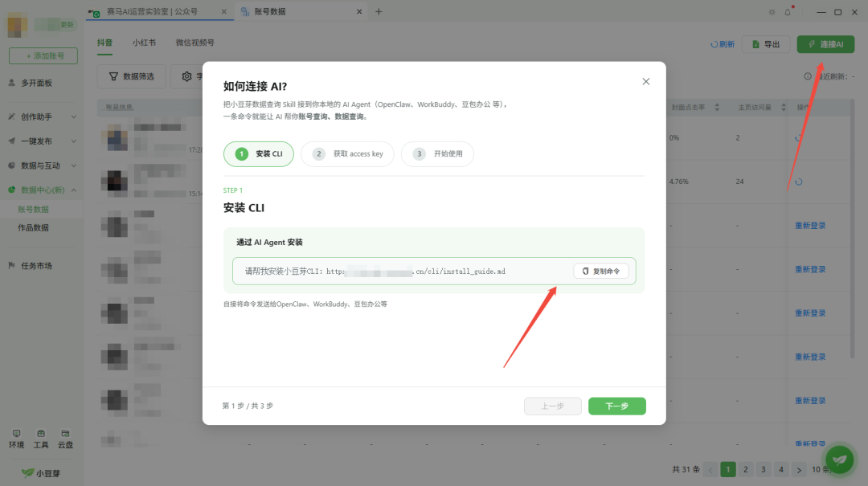Viewport: 868px width, 486px height.
Task: Click the settings gear icon beside 数据筛选
Action: 187,76
